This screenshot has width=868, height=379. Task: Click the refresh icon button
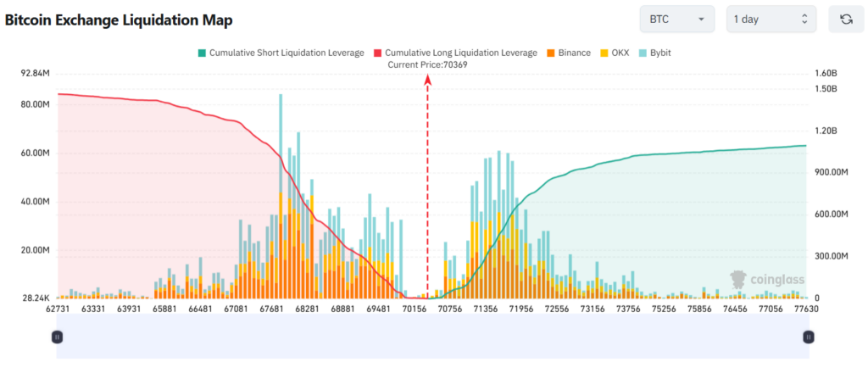tap(845, 20)
